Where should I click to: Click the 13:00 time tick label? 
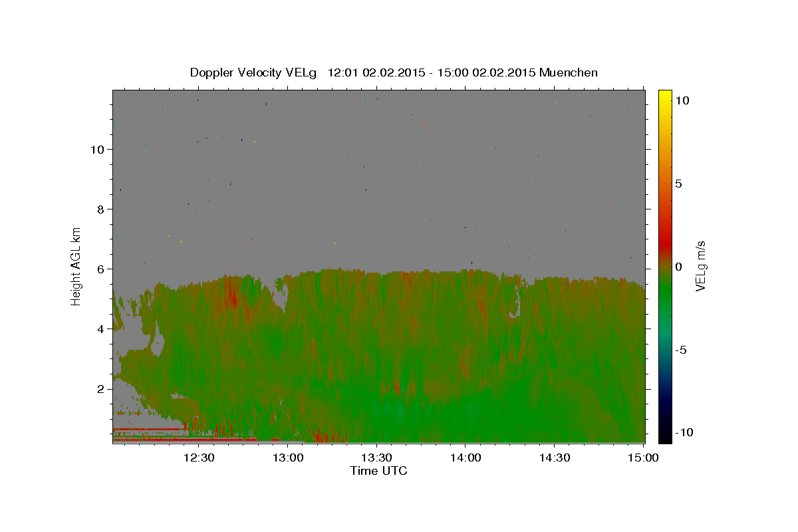(288, 458)
